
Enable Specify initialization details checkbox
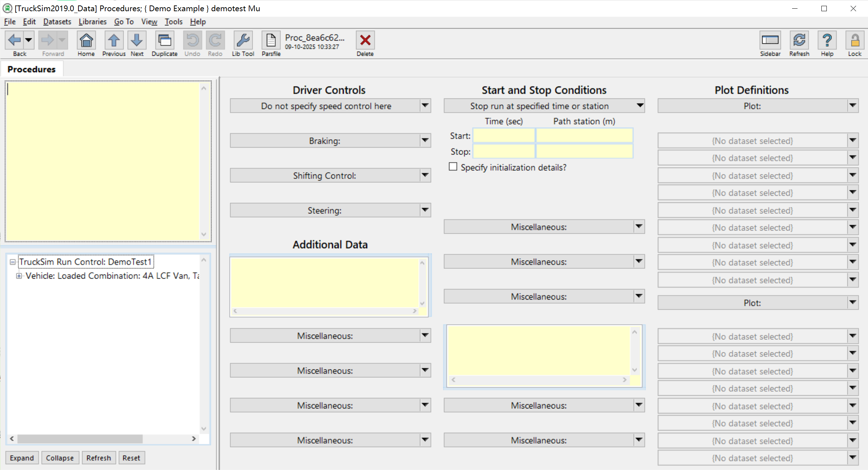click(x=453, y=167)
